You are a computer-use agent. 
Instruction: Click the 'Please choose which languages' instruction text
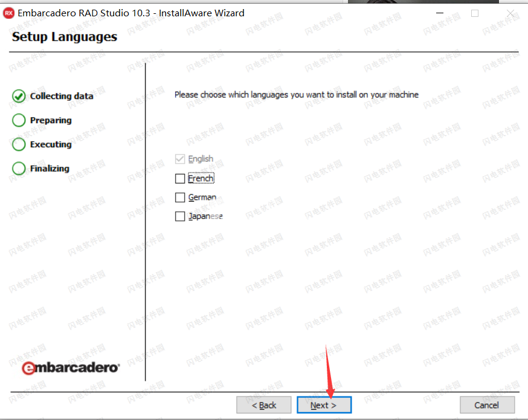click(x=297, y=95)
